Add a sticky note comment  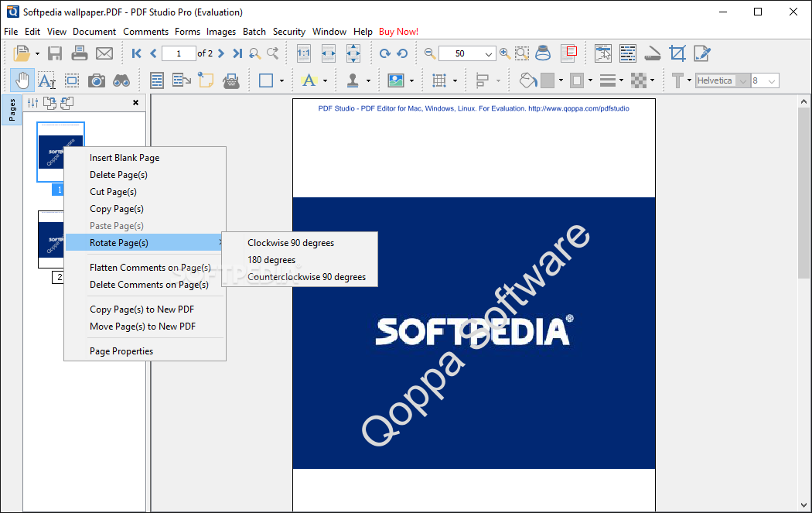(x=206, y=80)
